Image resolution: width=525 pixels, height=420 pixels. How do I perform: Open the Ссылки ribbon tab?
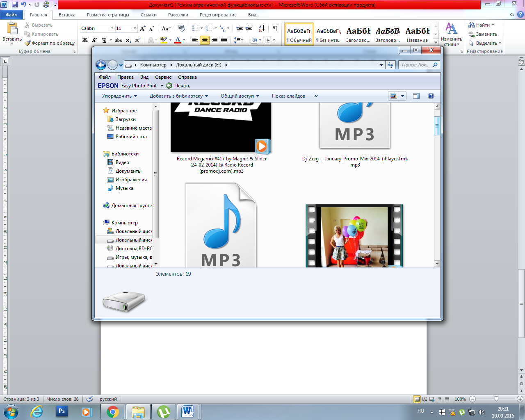(148, 15)
